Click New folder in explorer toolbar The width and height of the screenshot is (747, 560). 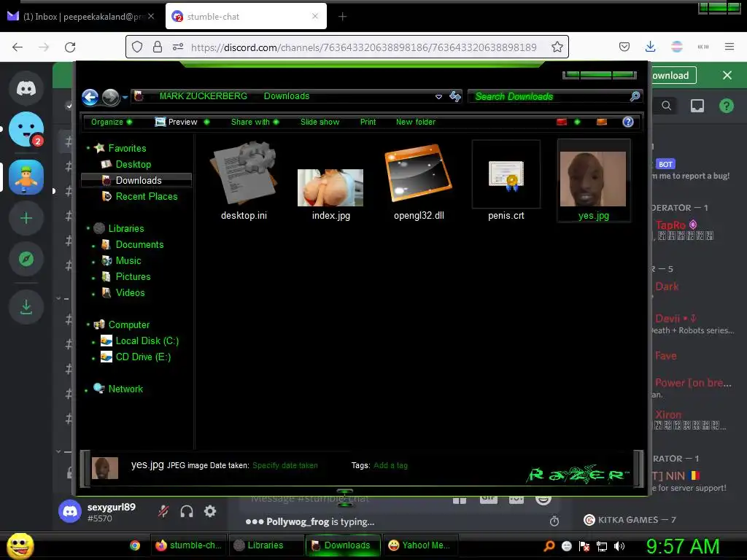[x=415, y=122]
